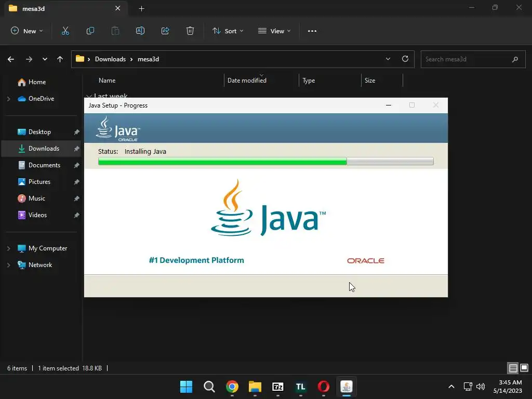Click the Paste clipboard icon
Image resolution: width=532 pixels, height=399 pixels.
pos(115,31)
